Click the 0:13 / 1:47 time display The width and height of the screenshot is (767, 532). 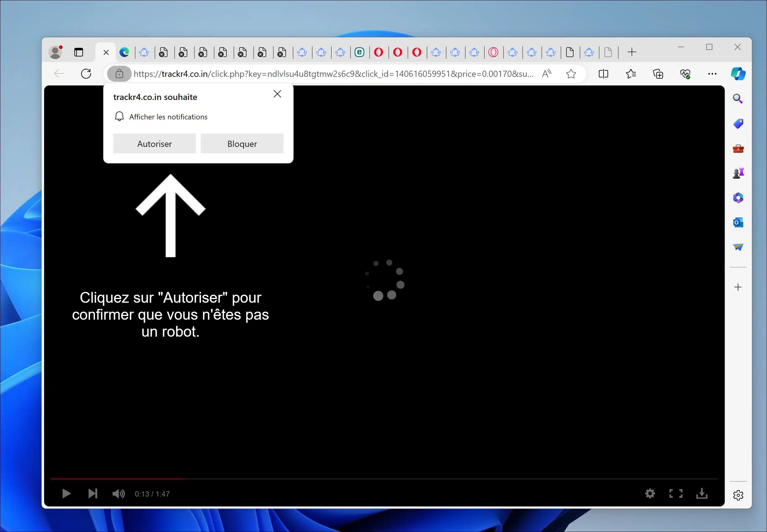click(x=152, y=494)
